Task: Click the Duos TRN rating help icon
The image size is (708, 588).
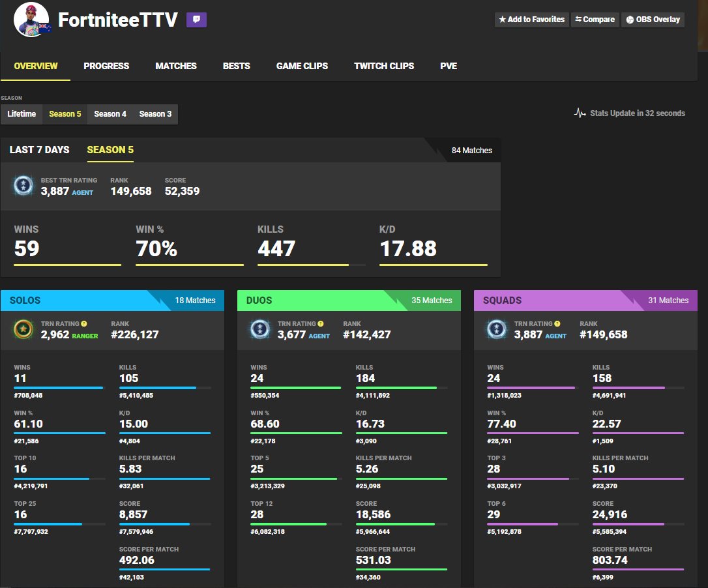Action: coord(321,323)
